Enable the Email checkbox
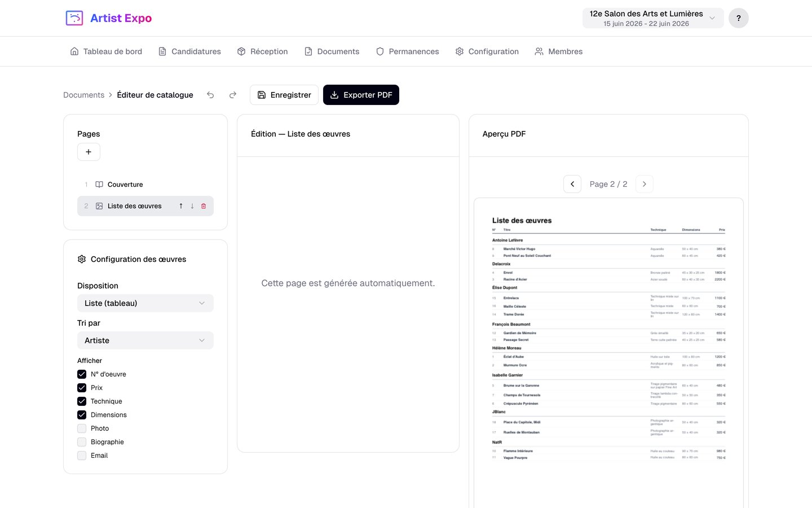Viewport: 812px width, 508px height. (x=82, y=456)
